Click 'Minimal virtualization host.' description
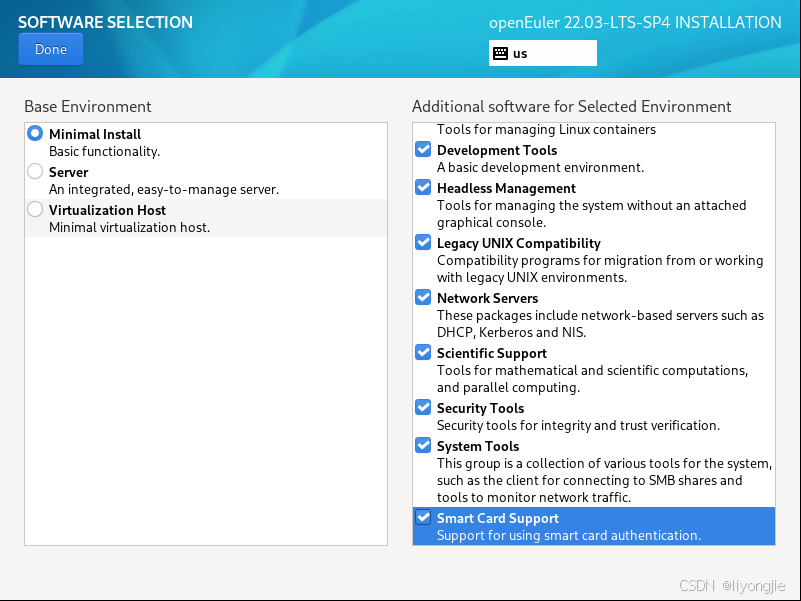This screenshot has width=801, height=601. click(129, 227)
